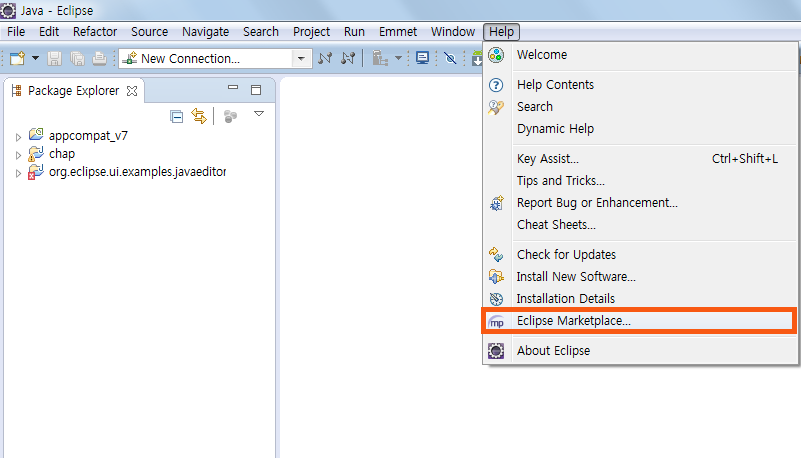The image size is (801, 458).
Task: Choose Eclipse Marketplace...
Action: pos(640,321)
